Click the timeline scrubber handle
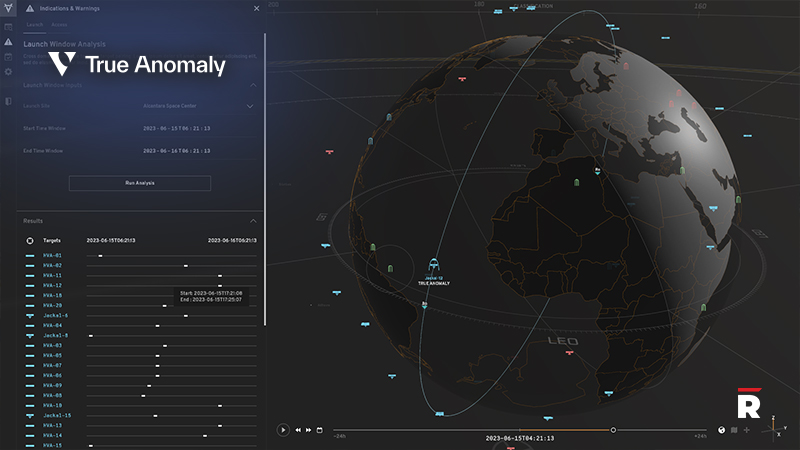This screenshot has width=800, height=450. (x=613, y=430)
